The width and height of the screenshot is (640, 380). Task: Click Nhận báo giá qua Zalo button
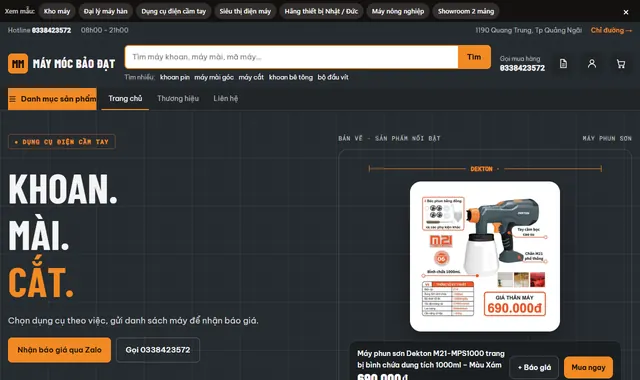(x=60, y=350)
